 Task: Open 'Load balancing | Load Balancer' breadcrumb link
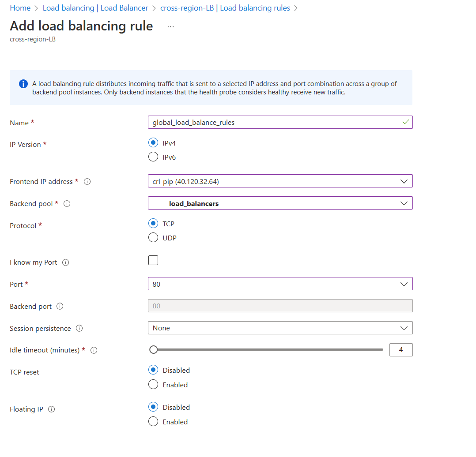95,7
